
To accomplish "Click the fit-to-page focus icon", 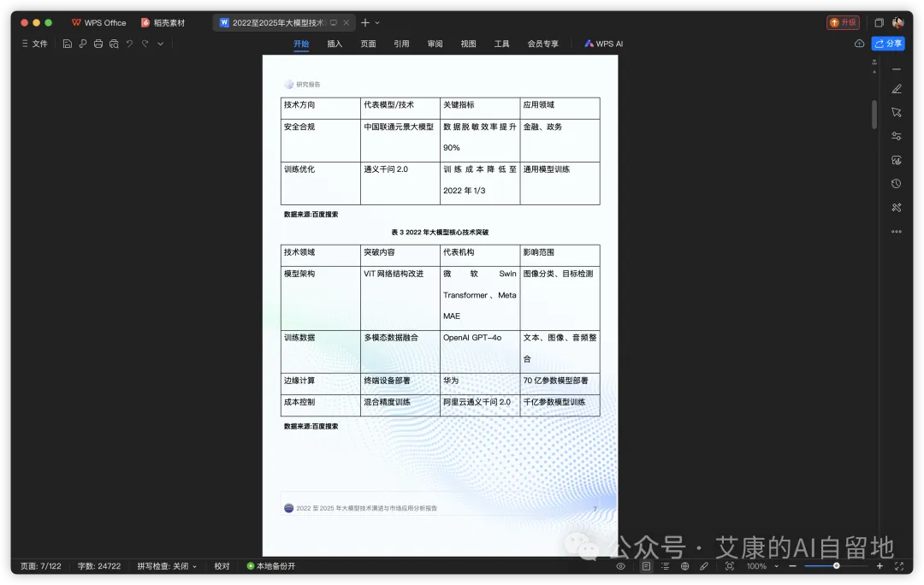I will pyautogui.click(x=730, y=566).
